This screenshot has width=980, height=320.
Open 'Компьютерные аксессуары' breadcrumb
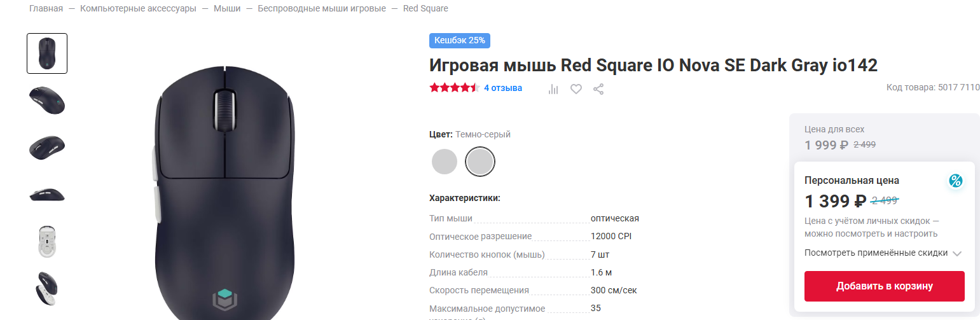tap(138, 9)
